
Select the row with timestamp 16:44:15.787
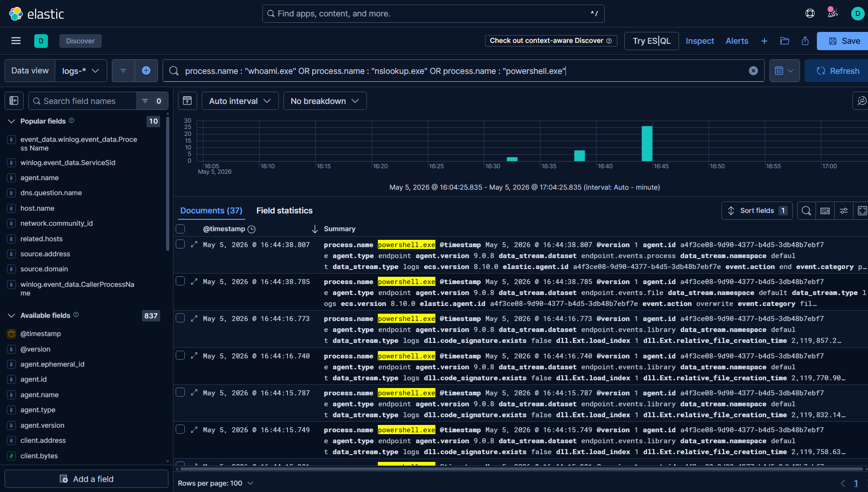point(180,393)
